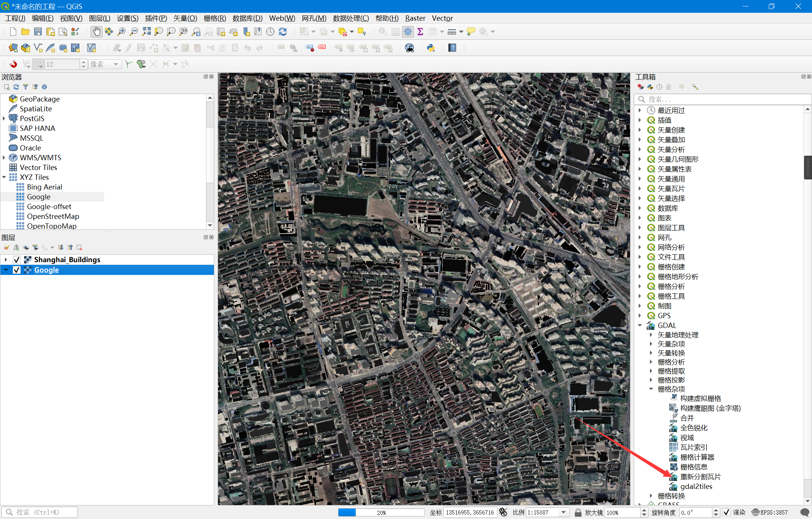Open the Sigma statistical summary tool
Screen dimensions: 812x519
[x=420, y=32]
